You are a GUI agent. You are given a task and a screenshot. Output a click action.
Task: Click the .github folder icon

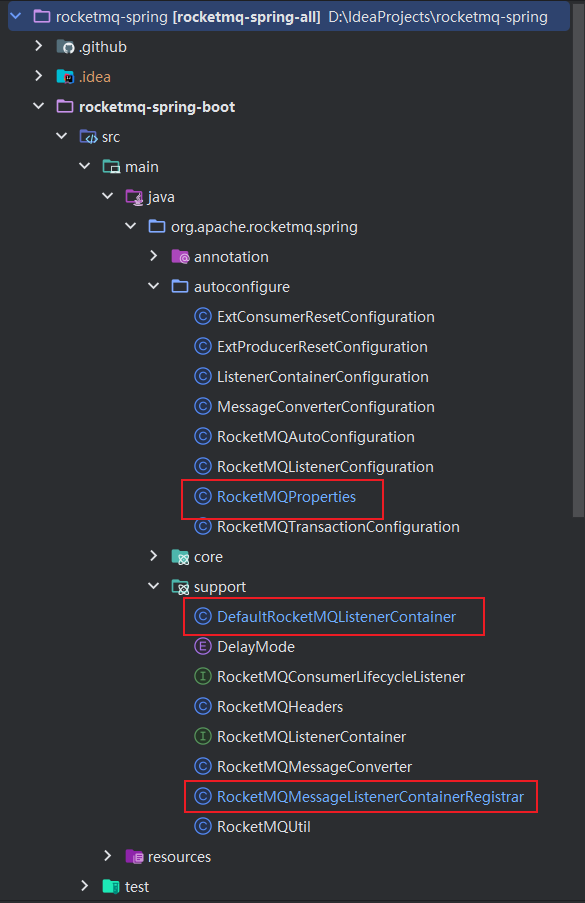coord(65,47)
